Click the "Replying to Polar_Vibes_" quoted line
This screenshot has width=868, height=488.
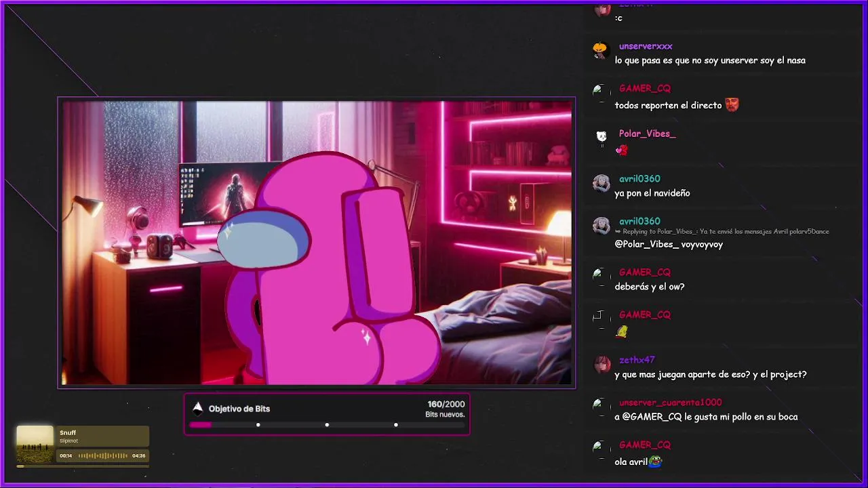[726, 232]
